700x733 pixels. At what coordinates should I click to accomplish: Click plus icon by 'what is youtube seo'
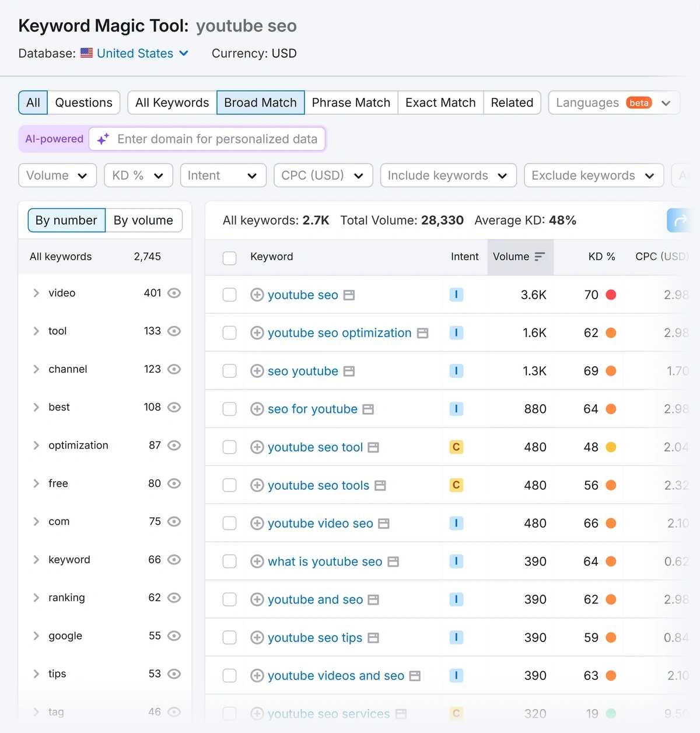[257, 562]
